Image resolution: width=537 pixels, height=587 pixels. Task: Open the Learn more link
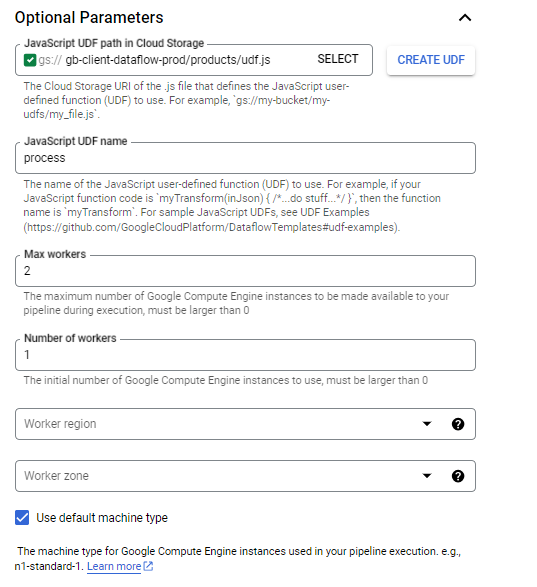tap(114, 566)
